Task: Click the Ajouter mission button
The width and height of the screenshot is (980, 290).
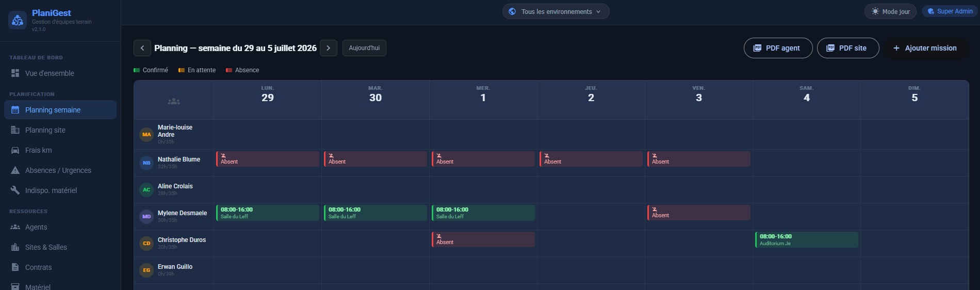Action: pos(925,48)
